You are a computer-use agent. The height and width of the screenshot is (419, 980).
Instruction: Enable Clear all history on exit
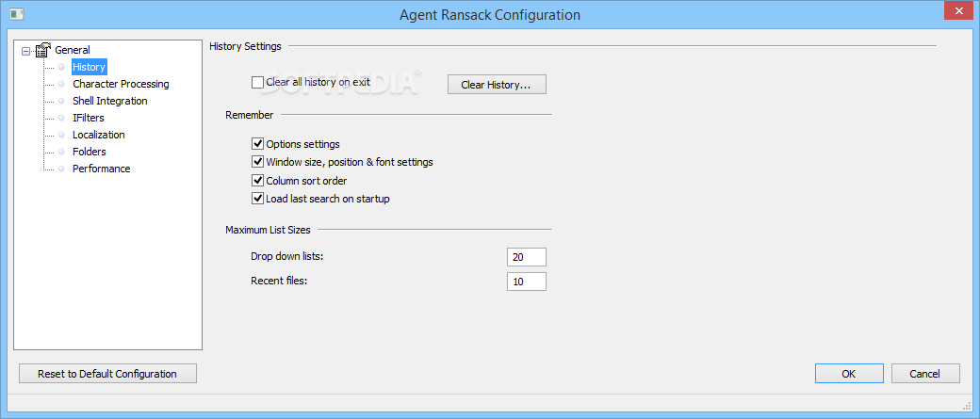point(257,83)
